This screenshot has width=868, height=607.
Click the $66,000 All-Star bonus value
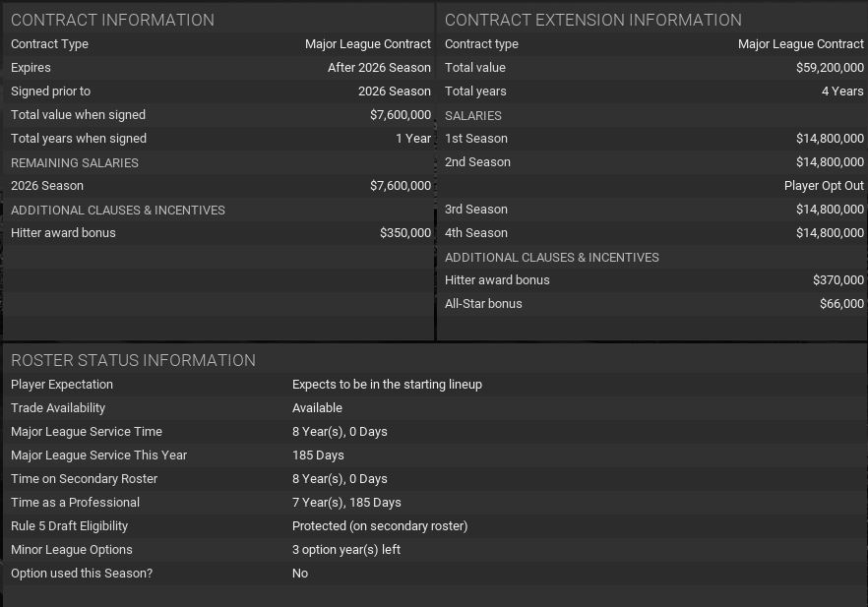(x=841, y=304)
